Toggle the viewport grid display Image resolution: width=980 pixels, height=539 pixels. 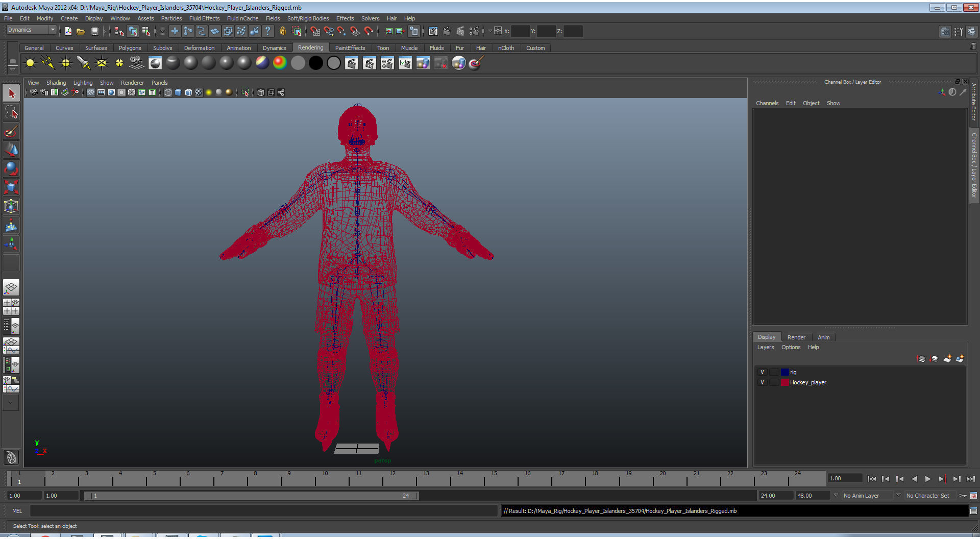coord(91,92)
